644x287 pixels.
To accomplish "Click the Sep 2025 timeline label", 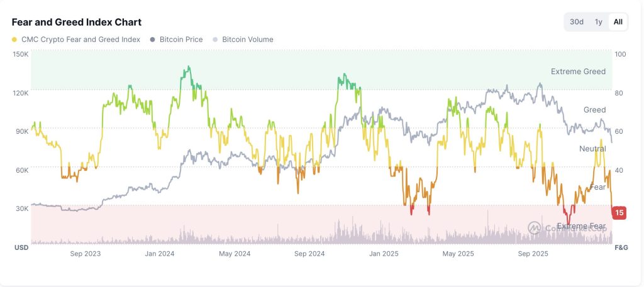I will click(533, 254).
